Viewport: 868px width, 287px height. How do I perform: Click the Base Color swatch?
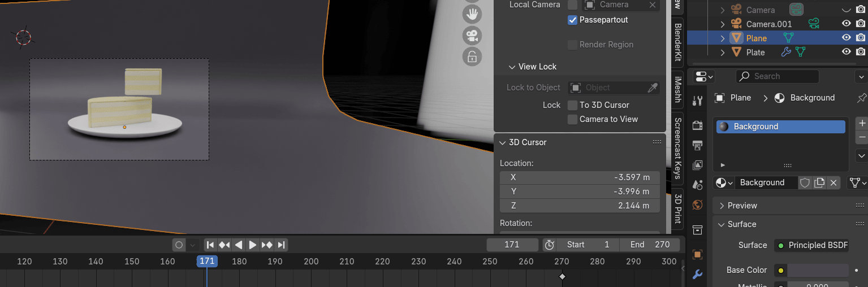tap(818, 270)
